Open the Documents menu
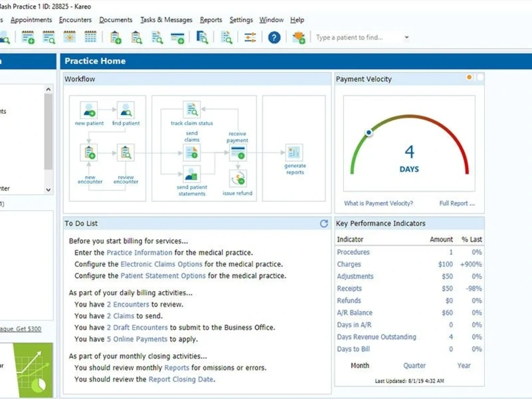 tap(115, 20)
